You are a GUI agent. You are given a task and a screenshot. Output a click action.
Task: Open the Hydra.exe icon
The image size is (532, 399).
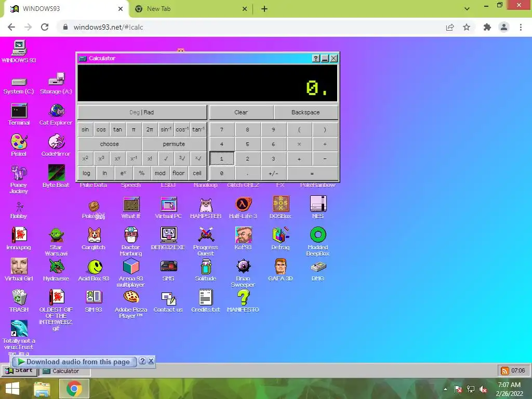tap(56, 270)
